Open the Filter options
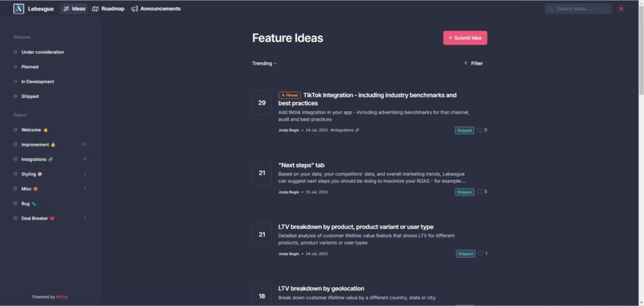Image resolution: width=644 pixels, height=306 pixels. pos(473,63)
